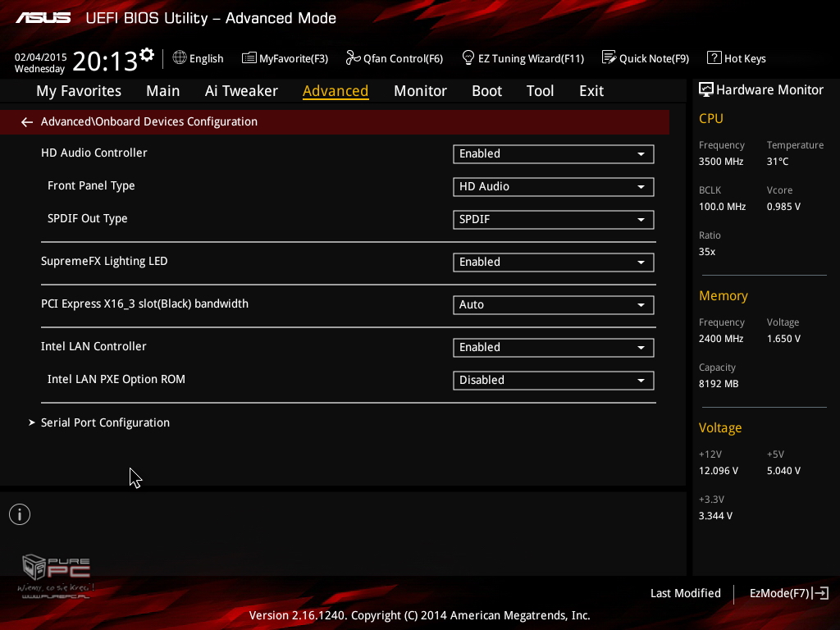The width and height of the screenshot is (840, 630).
Task: Open date and time settings gear icon
Action: tap(147, 55)
